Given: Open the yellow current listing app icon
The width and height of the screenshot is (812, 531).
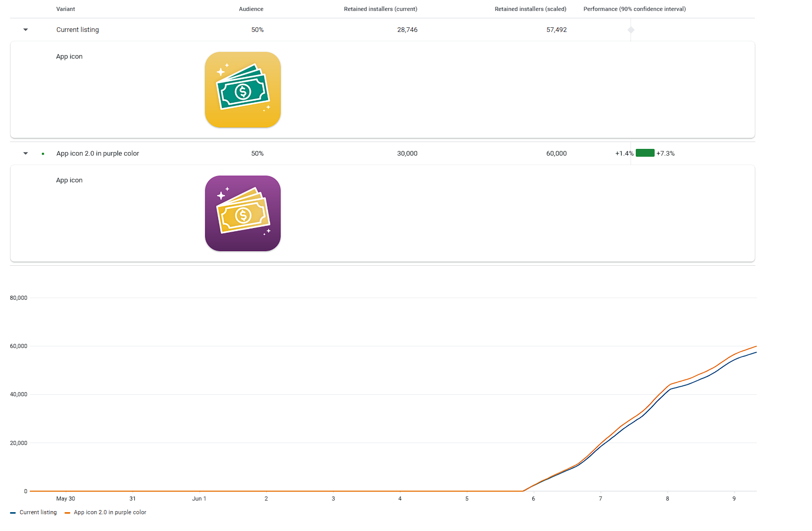Looking at the screenshot, I should (243, 90).
